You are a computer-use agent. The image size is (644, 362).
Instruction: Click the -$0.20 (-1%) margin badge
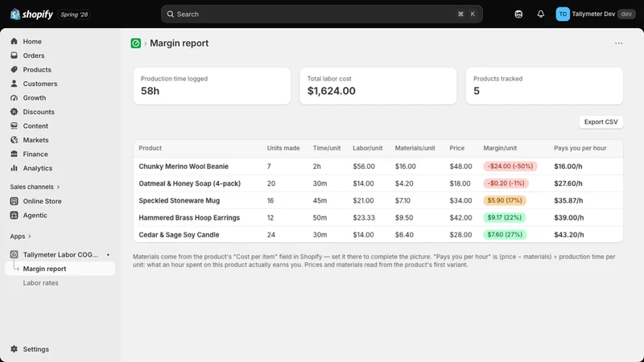(506, 183)
